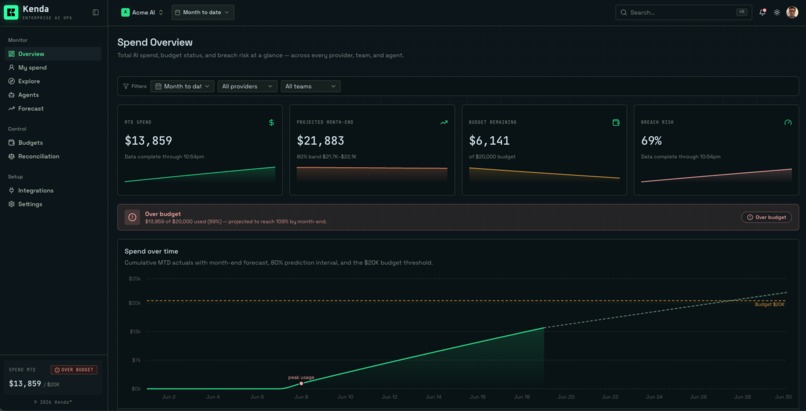Click the peak usage marker on chart

point(301,383)
